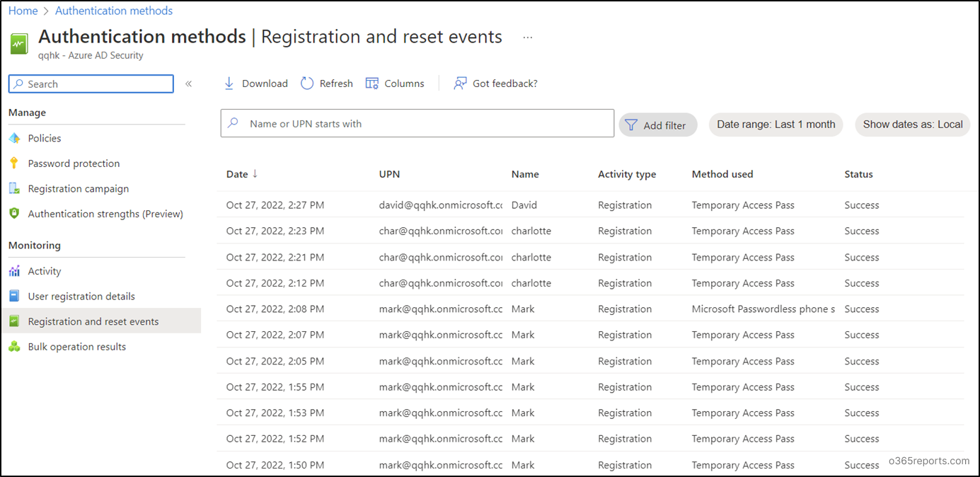This screenshot has width=980, height=477.
Task: Select Authentication strengths Preview option
Action: [x=106, y=213]
